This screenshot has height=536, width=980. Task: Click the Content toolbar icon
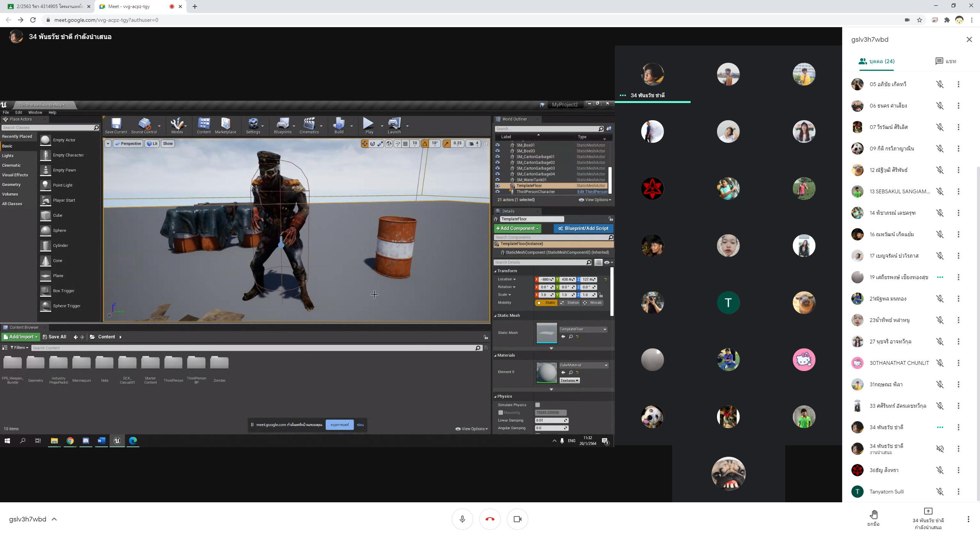point(204,126)
